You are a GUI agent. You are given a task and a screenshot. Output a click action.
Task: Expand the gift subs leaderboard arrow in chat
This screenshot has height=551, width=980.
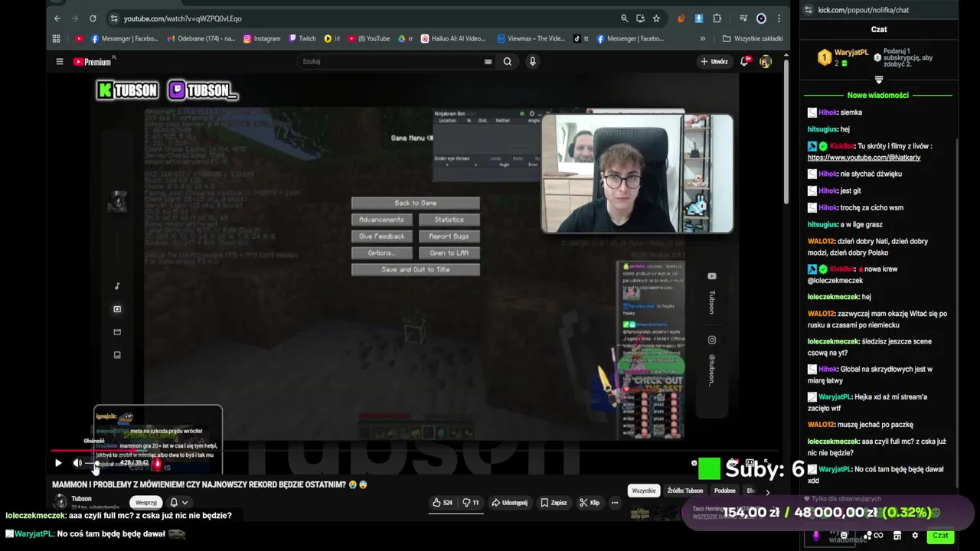point(879,80)
